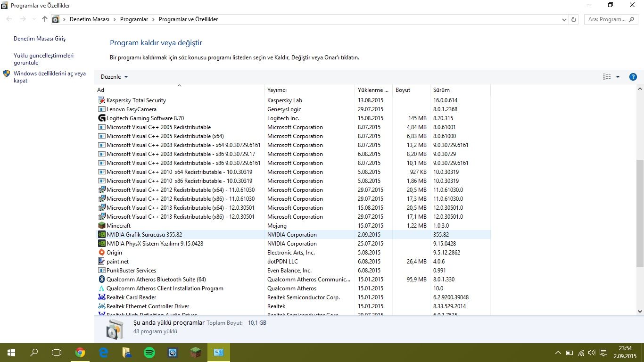
Task: Click publisher Mojang in the list
Action: click(277, 226)
